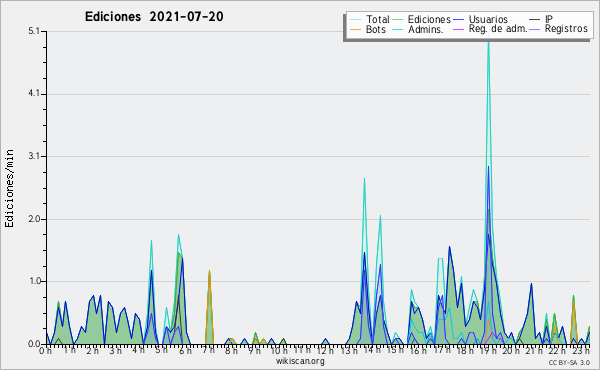Click the green line swatch beside Ediciones
Viewport: 600px width, 370px height.
pos(398,19)
